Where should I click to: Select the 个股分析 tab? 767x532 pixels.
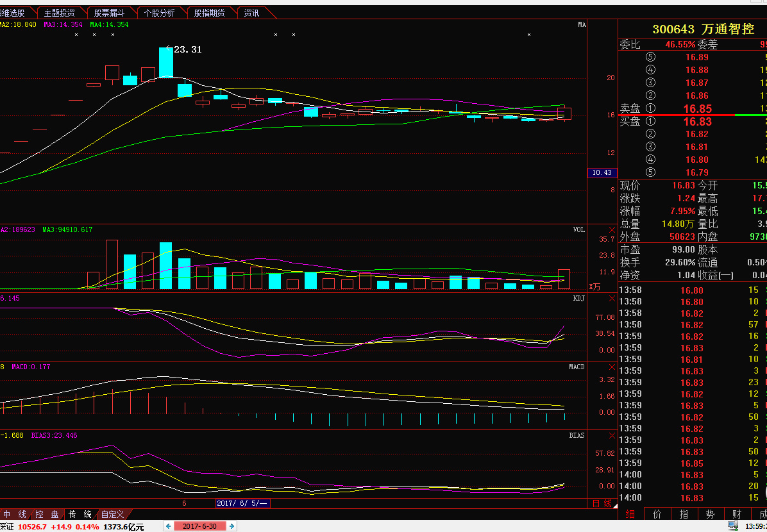coord(159,13)
